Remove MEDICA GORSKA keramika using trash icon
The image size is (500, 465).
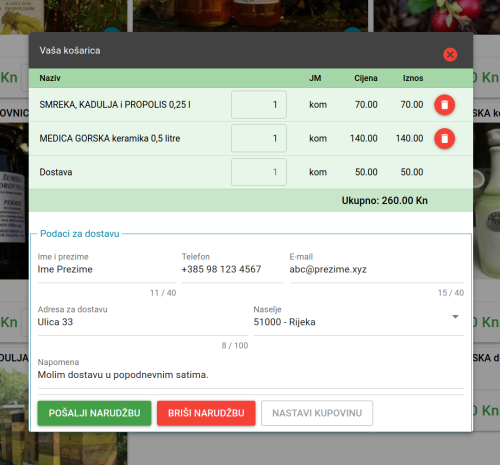click(x=444, y=138)
